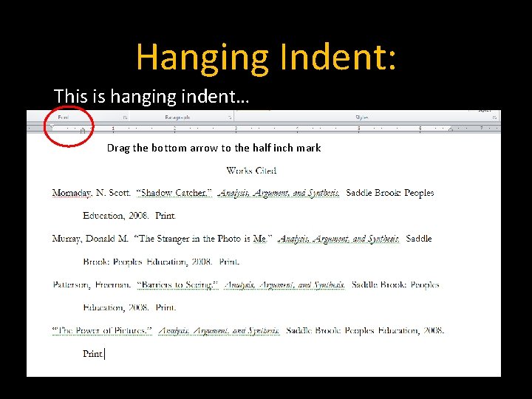Click the Works Cited heading

pos(251,171)
